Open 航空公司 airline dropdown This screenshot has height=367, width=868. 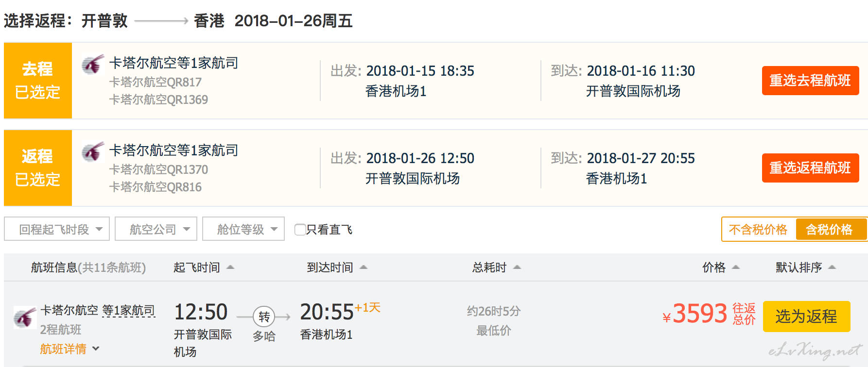point(156,229)
